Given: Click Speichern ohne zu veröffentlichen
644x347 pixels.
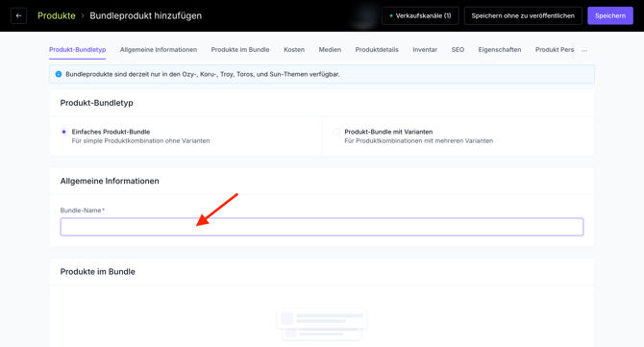Looking at the screenshot, I should [x=523, y=15].
